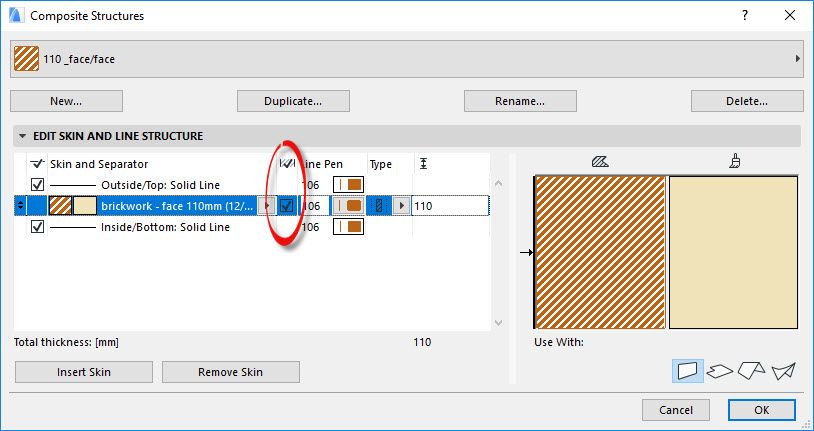Click the Type column header

[x=381, y=164]
